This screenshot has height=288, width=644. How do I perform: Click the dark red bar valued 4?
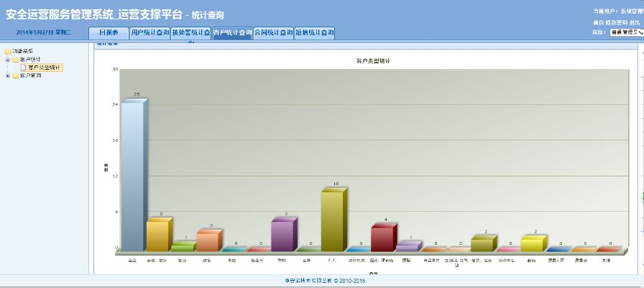[382, 237]
